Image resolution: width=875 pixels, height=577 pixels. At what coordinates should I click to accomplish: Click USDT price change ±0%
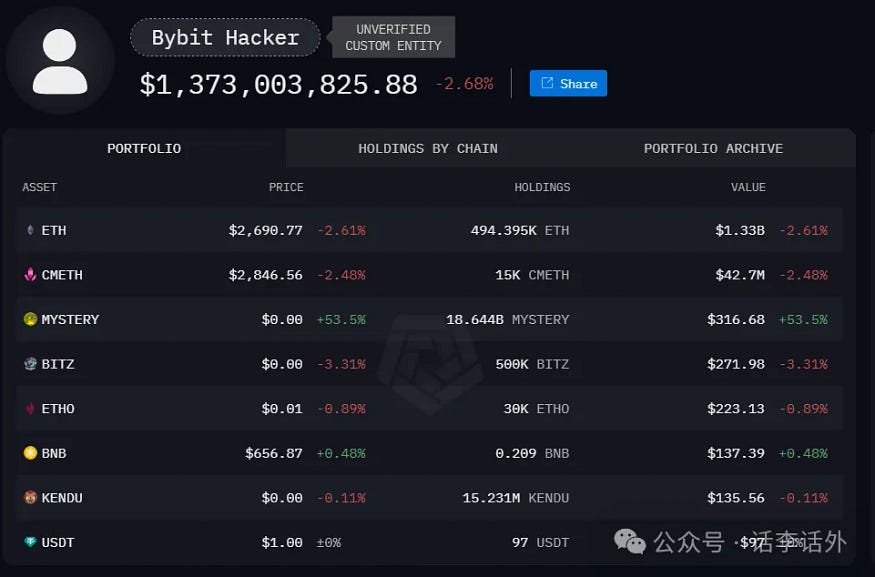pyautogui.click(x=329, y=543)
